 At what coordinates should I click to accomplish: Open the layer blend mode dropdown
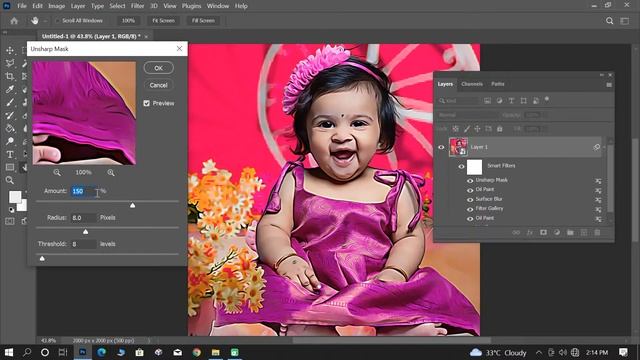(x=467, y=115)
